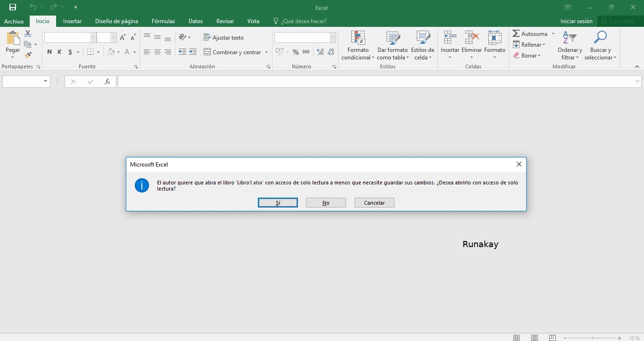Click Iniciar sesión link
The width and height of the screenshot is (644, 341).
pyautogui.click(x=576, y=21)
